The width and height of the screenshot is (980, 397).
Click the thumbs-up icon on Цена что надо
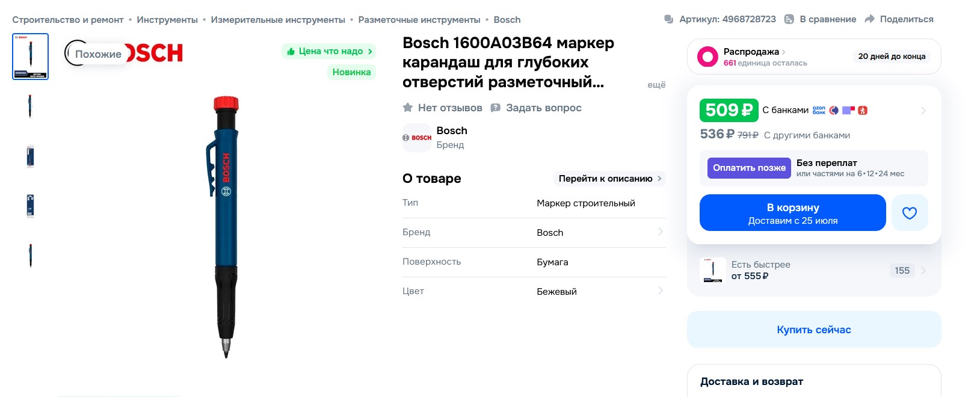tap(291, 51)
